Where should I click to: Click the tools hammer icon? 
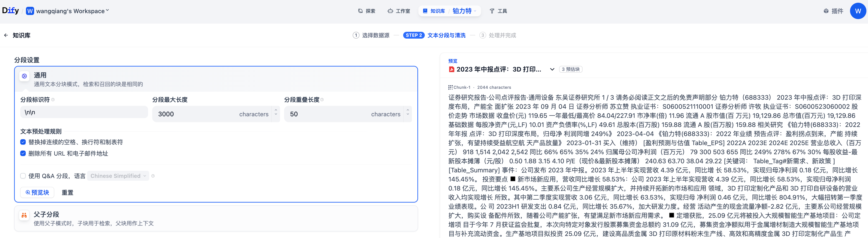[x=492, y=11]
